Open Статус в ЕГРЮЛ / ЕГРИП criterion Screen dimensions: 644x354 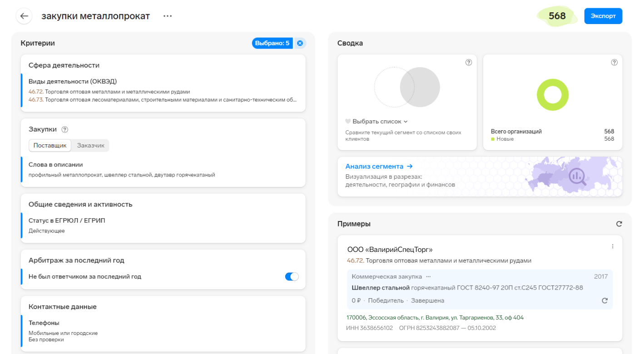pos(67,221)
